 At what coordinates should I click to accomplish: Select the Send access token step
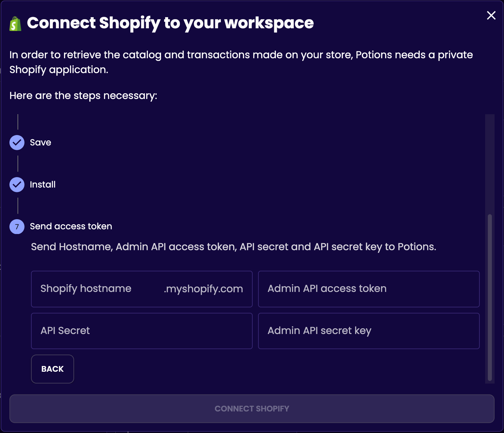pos(71,226)
